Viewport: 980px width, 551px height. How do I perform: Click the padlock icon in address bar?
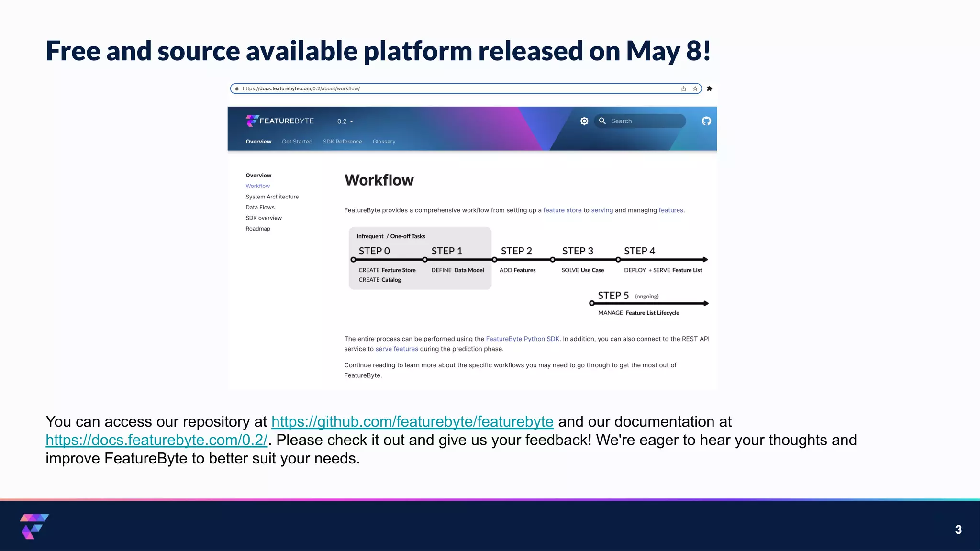[237, 88]
